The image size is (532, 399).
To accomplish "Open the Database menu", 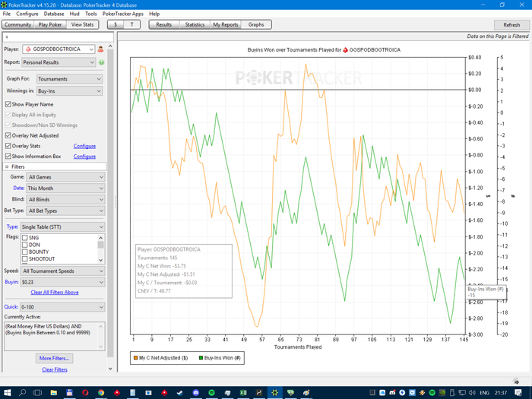I will coord(54,14).
